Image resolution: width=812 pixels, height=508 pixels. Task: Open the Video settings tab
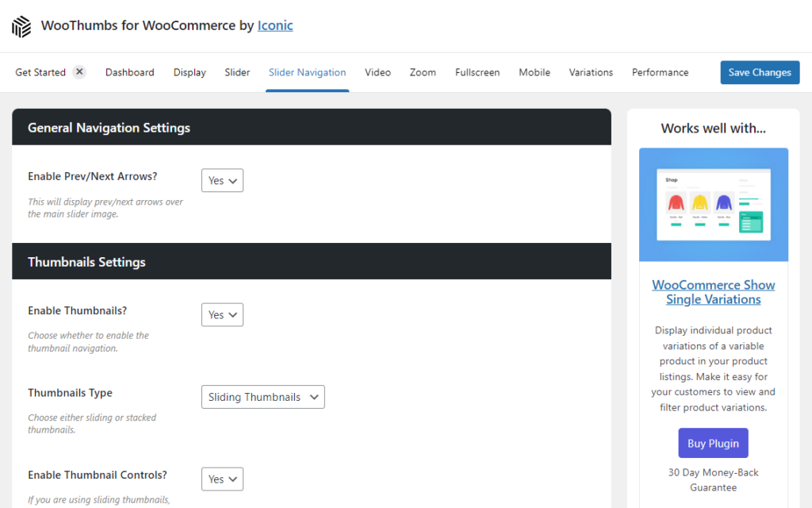point(377,72)
